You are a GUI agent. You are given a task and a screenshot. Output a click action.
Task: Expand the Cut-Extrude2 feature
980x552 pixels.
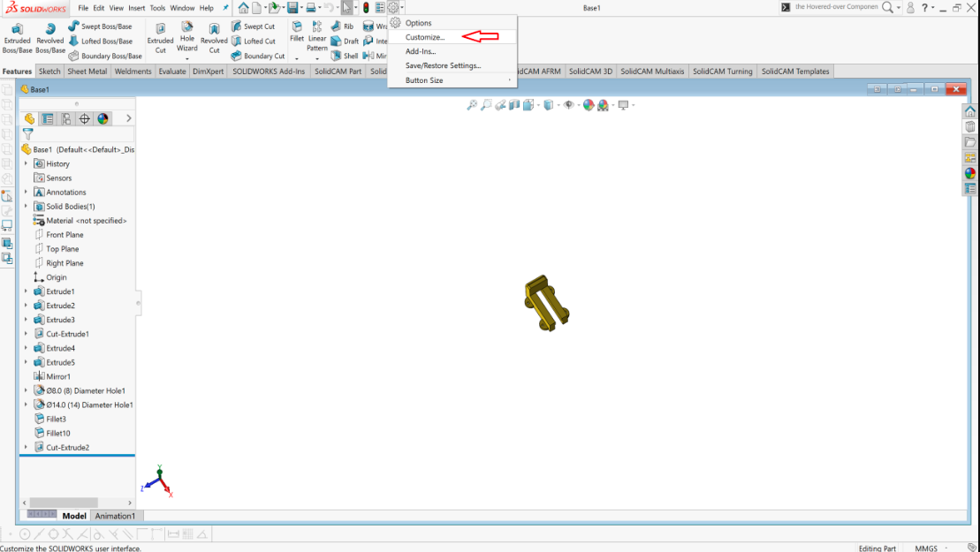[x=26, y=448]
